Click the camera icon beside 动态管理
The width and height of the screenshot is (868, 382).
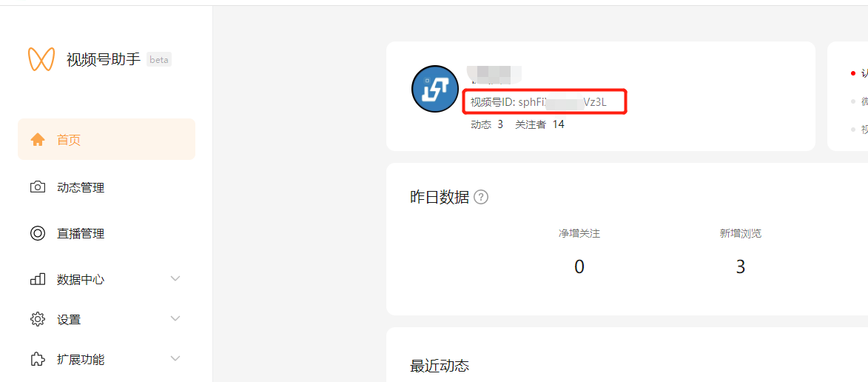38,187
